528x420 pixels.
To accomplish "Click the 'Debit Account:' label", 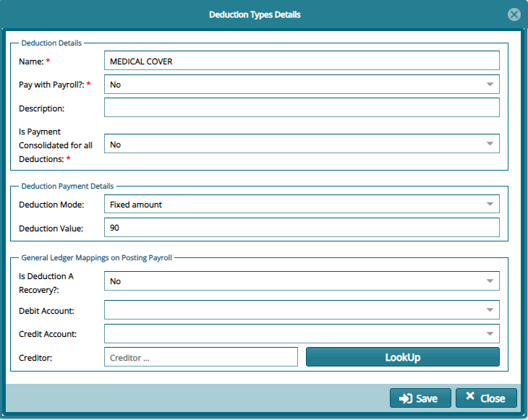I will coord(46,311).
